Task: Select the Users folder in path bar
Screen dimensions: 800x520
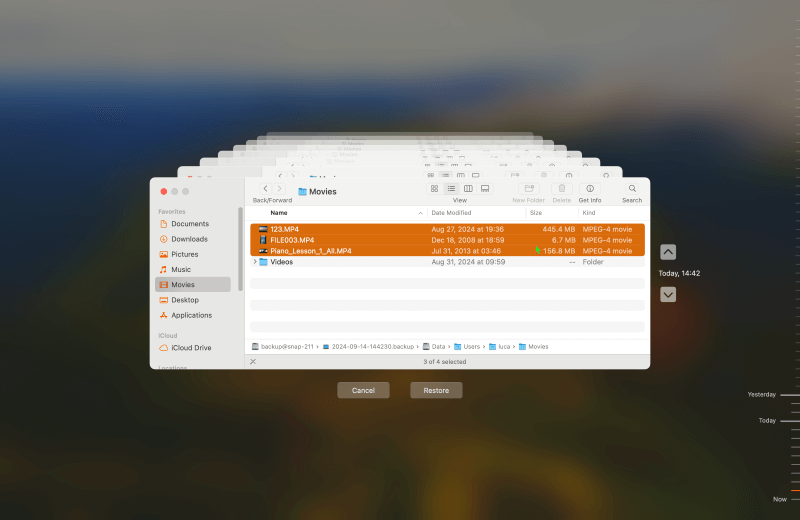Action: point(471,346)
